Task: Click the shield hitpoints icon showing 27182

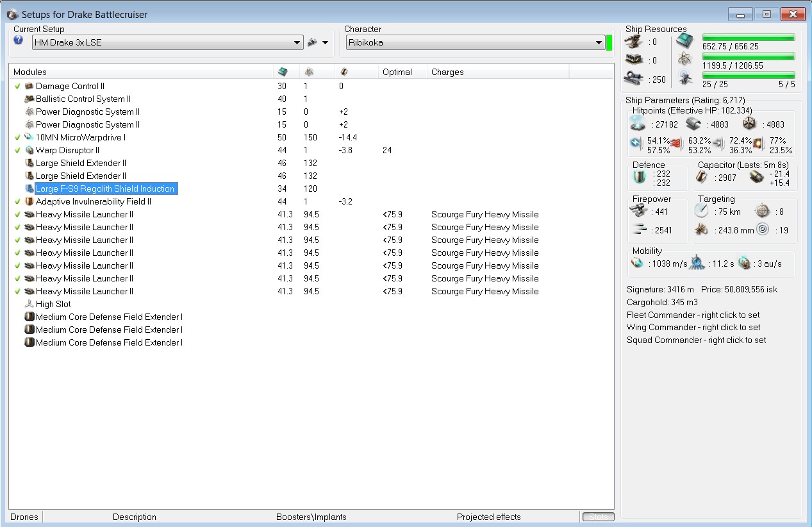Action: click(638, 124)
